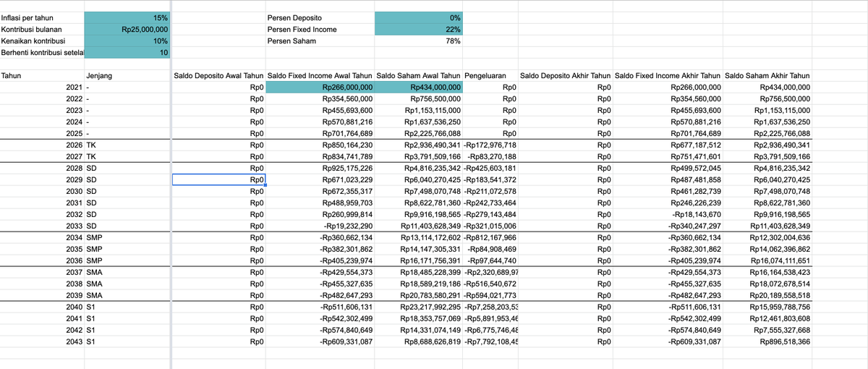Select the 'Kontribusi bulanan' label cell
The height and width of the screenshot is (369, 868).
(42, 29)
